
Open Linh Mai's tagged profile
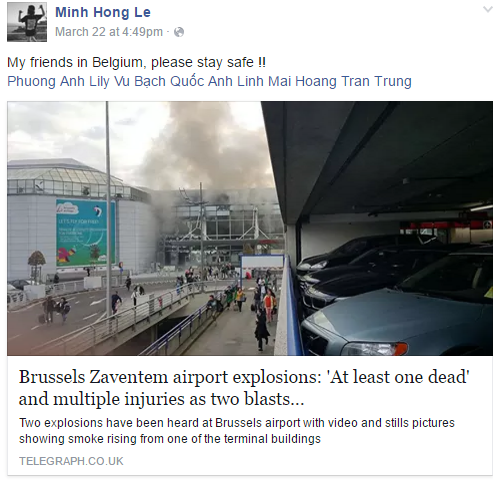tap(265, 81)
